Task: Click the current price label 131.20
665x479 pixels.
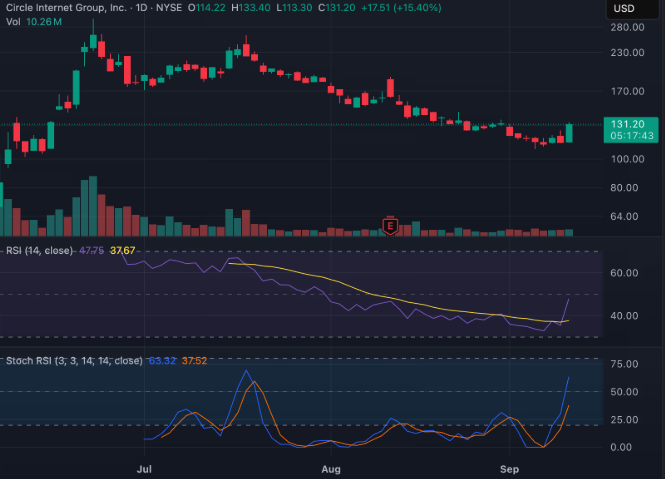Action: point(631,130)
